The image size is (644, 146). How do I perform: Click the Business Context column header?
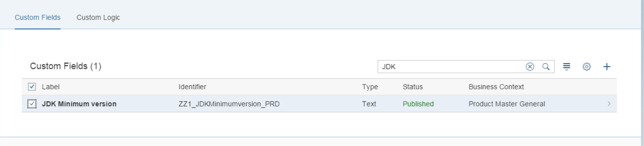tap(496, 87)
